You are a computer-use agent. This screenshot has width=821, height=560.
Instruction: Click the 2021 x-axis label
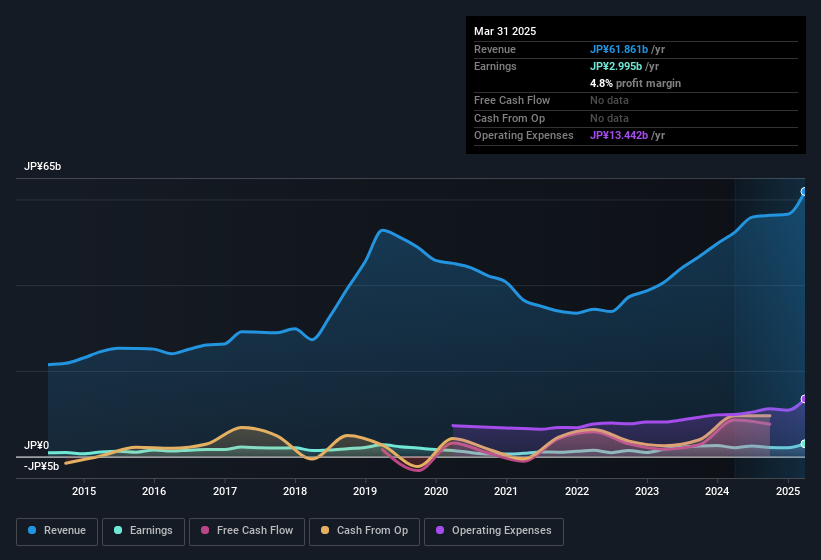tap(506, 491)
